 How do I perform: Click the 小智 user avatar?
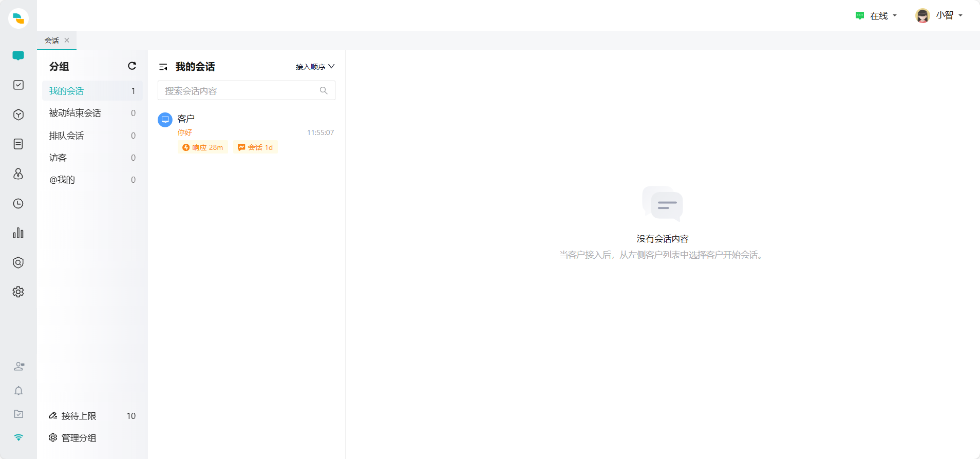pos(922,16)
